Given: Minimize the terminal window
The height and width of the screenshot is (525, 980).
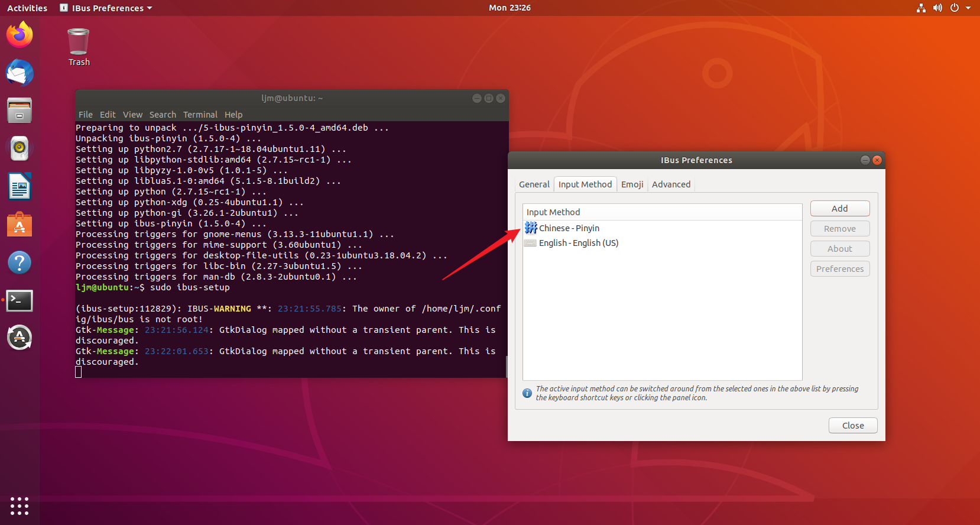Looking at the screenshot, I should [x=477, y=98].
